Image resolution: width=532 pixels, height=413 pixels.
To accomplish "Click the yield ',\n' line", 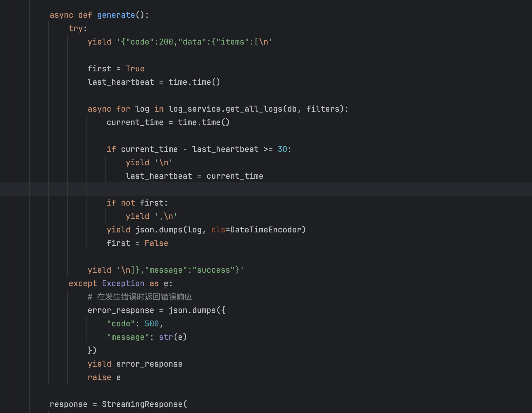I will point(151,216).
